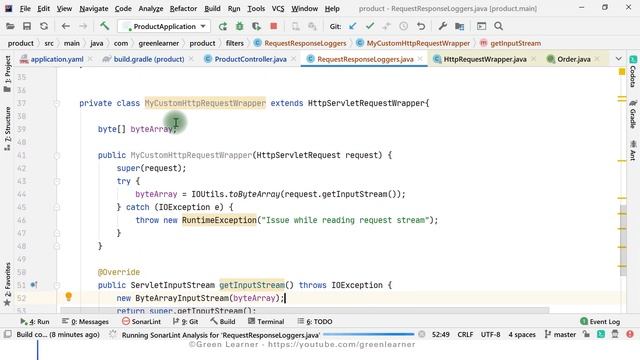Open the TODO tool window

pyautogui.click(x=315, y=322)
